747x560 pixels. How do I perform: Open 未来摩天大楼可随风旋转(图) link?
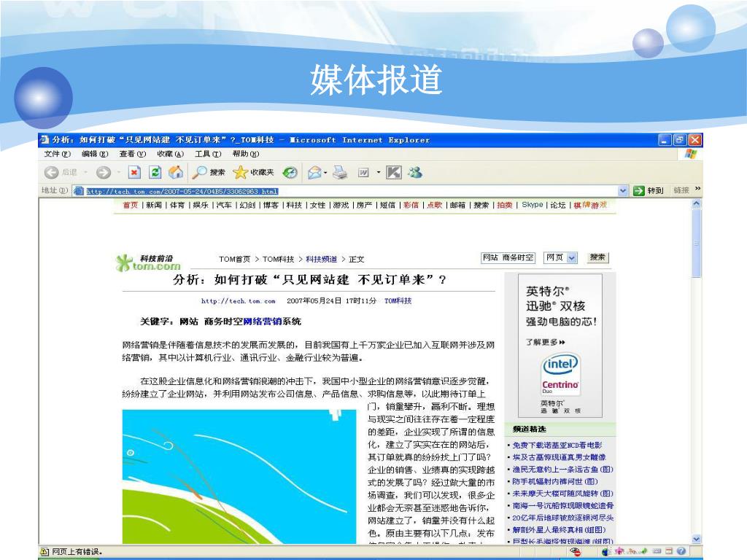click(x=562, y=494)
